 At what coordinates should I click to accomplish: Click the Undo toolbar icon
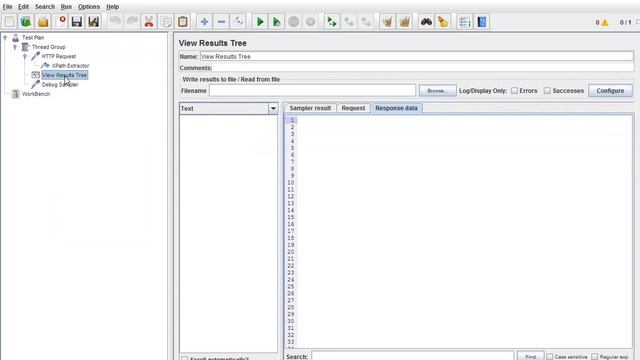[116, 22]
